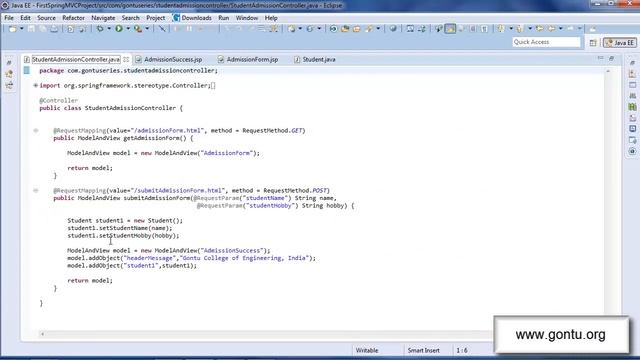Collapse the submitAdmissionForm method fold marker
The width and height of the screenshot is (640, 360).
(36, 191)
